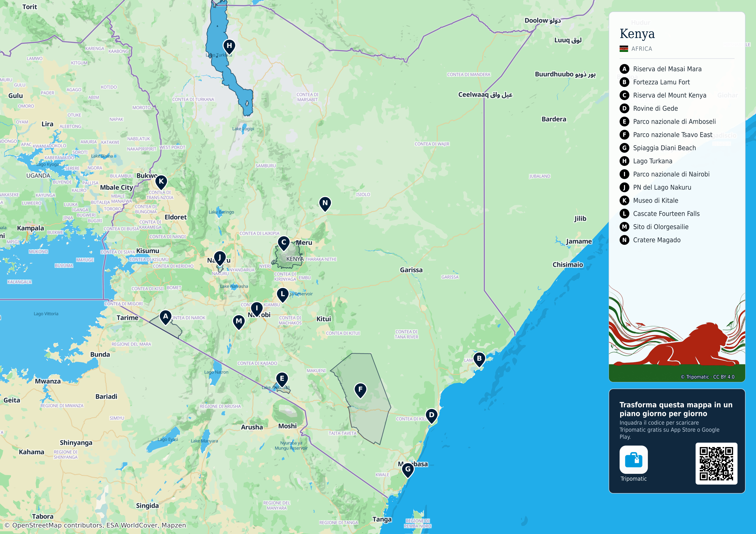Click the Tripomatic suitcase app icon

(633, 459)
